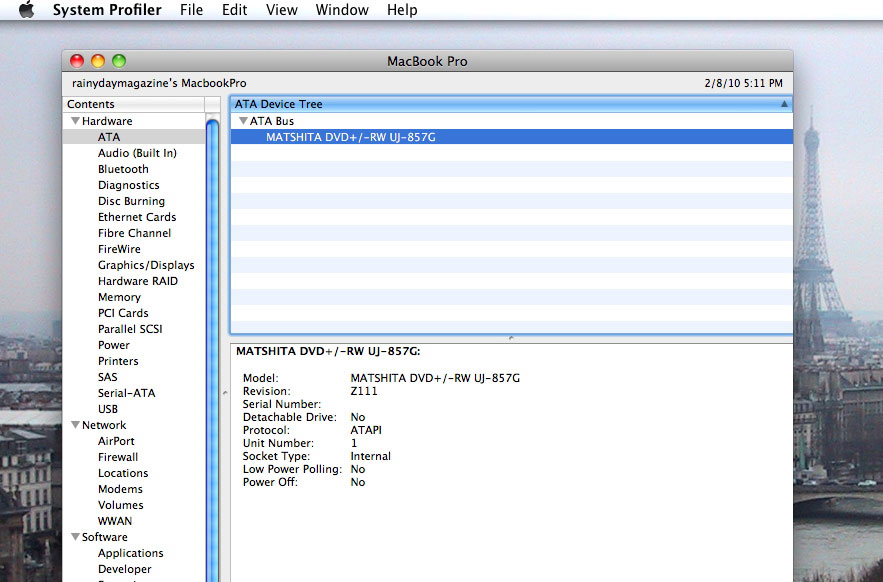Select Parallel SCSI in the sidebar

[130, 329]
